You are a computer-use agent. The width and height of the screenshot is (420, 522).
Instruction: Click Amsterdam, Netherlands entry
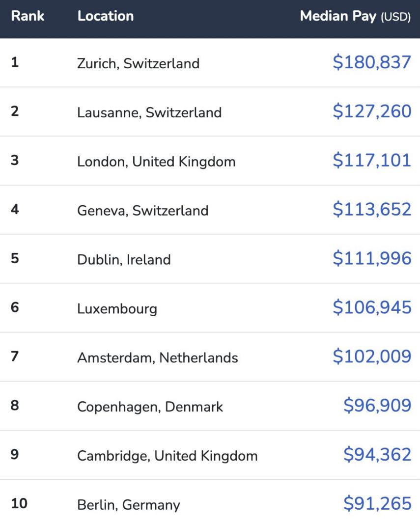158,357
